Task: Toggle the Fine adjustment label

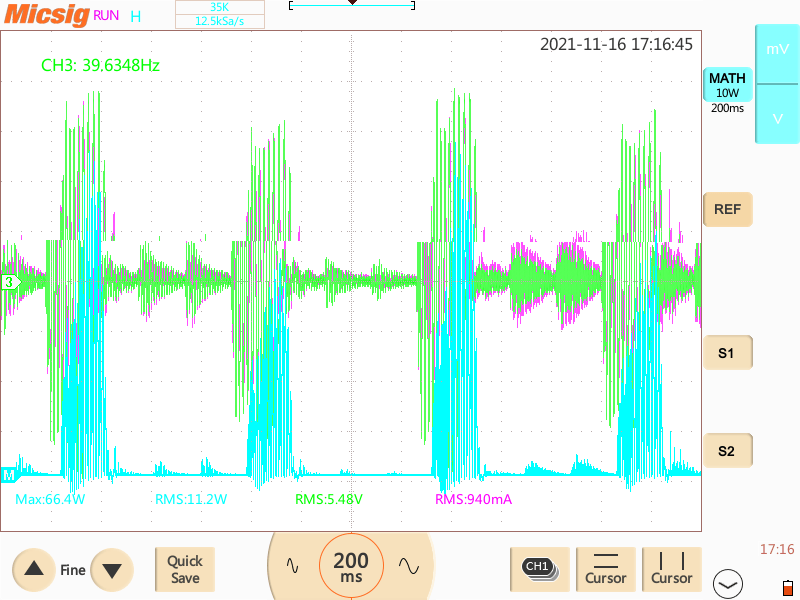Action: [73, 570]
